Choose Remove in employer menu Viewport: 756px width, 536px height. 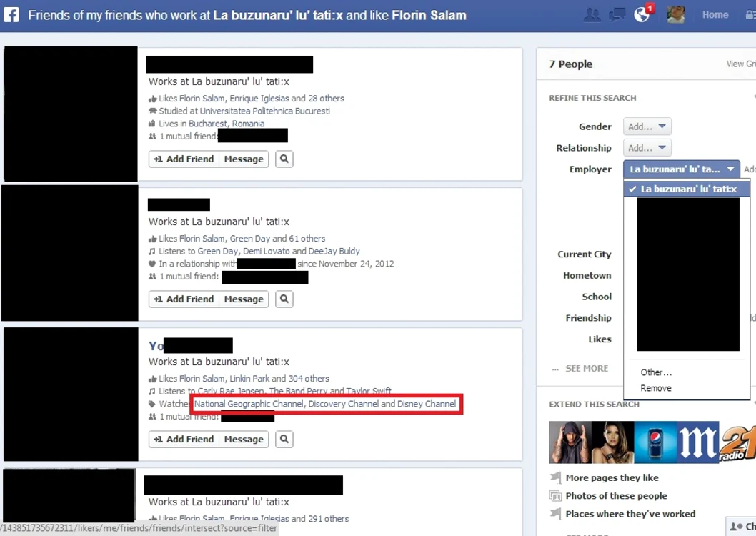656,388
